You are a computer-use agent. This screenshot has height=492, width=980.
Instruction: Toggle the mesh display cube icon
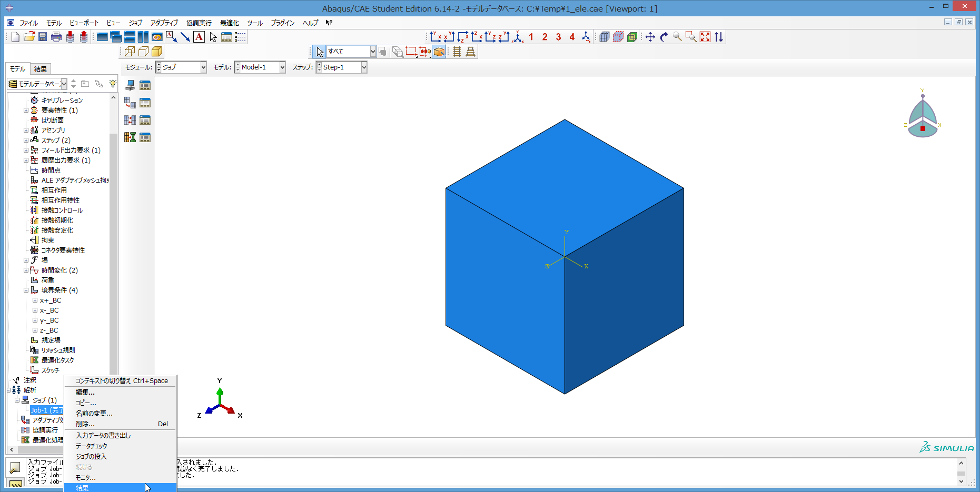pyautogui.click(x=605, y=37)
